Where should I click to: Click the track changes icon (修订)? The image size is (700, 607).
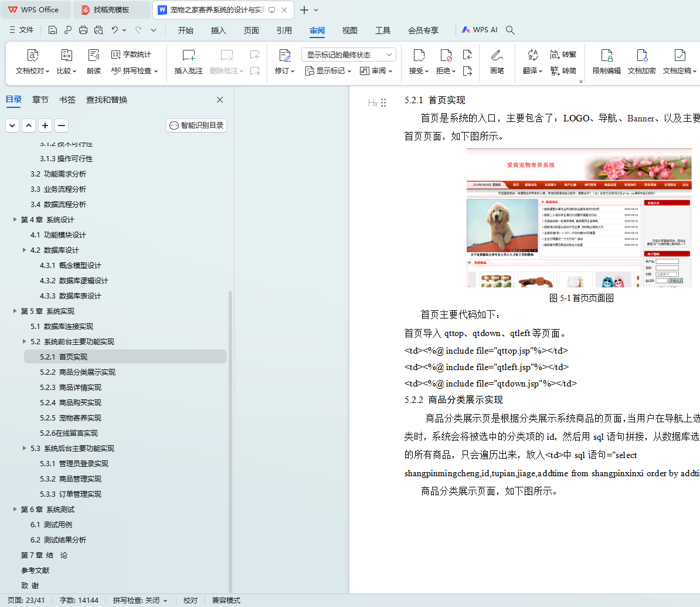point(284,62)
